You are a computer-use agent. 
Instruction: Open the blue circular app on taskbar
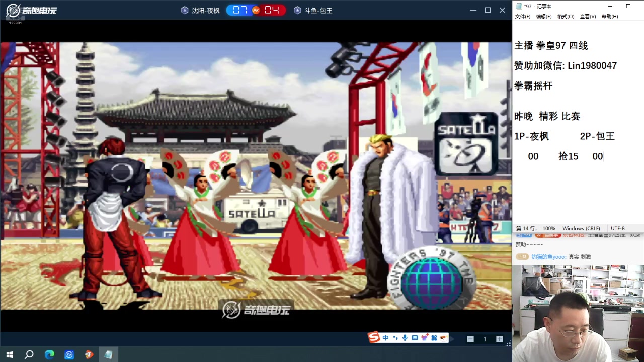pos(69,355)
